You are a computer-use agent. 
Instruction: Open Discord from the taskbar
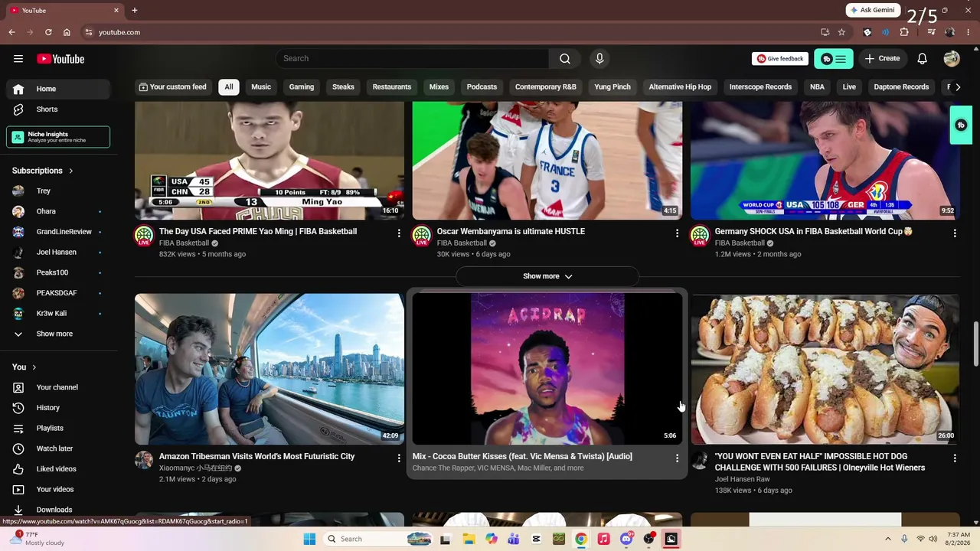pos(626,539)
